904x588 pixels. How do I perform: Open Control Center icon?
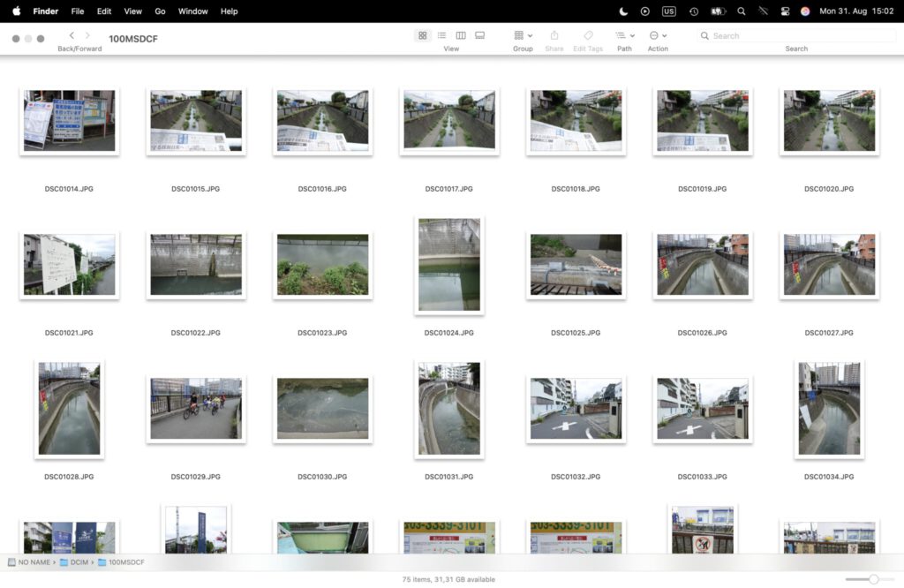coord(785,11)
